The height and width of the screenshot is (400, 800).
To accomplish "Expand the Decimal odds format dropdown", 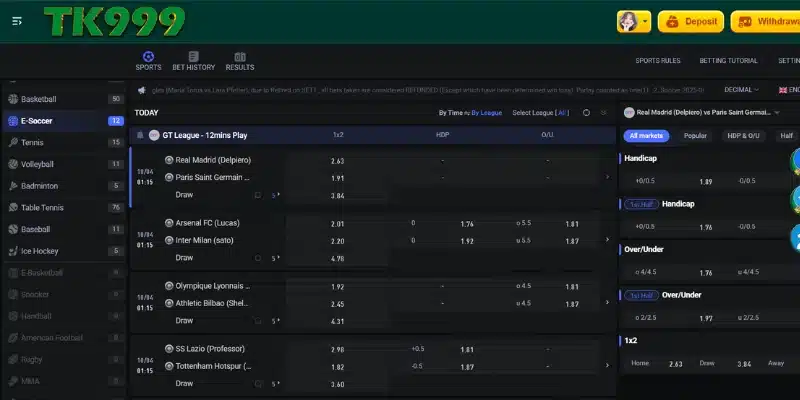I will pyautogui.click(x=741, y=90).
